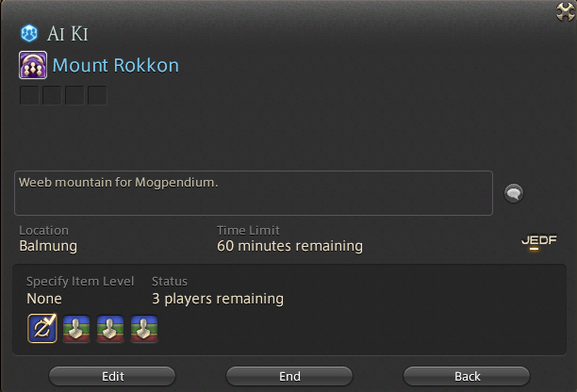Click the middle open party member slot
Viewport: 577px width, 392px height.
[110, 329]
